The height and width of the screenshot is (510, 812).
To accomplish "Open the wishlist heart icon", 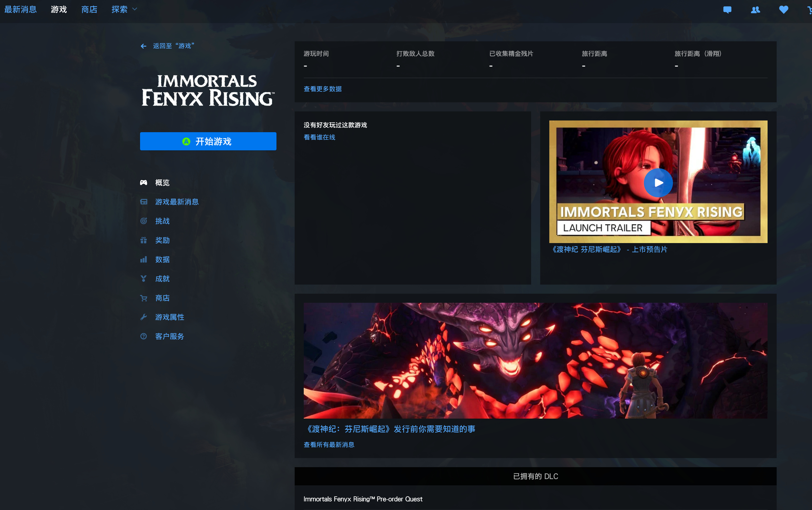I will (783, 10).
